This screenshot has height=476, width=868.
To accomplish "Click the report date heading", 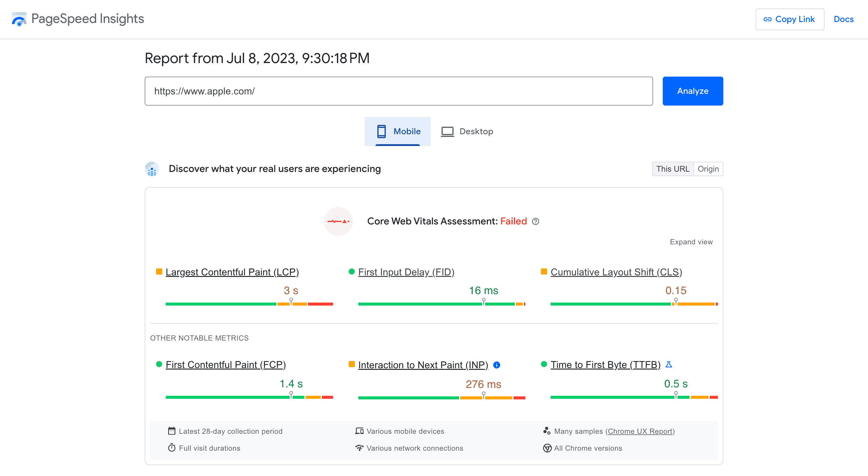I will pyautogui.click(x=257, y=58).
